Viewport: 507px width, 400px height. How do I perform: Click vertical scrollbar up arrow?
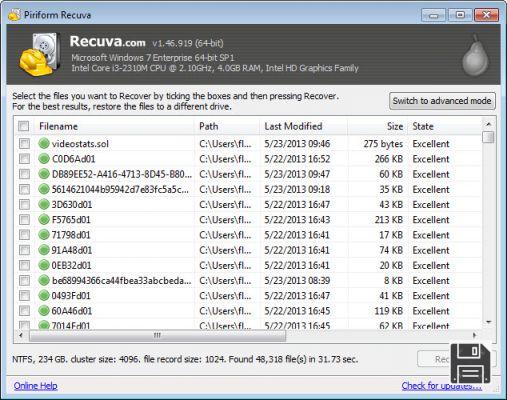pos(489,124)
